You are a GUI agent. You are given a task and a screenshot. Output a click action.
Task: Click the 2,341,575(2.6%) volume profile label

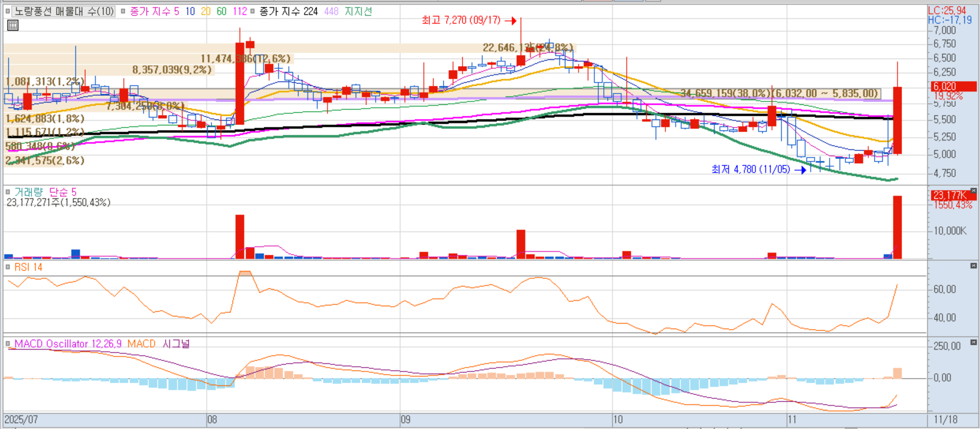coord(45,161)
